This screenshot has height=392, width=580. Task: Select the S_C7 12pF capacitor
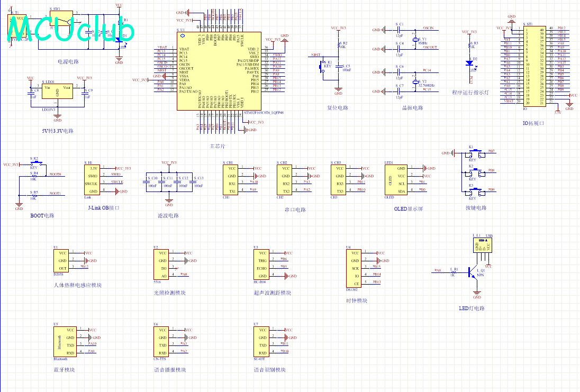399,92
